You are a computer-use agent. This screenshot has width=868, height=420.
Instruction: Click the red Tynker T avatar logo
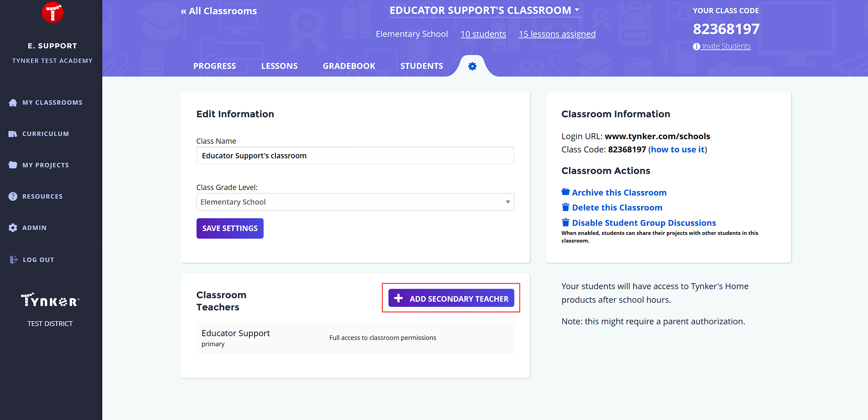pyautogui.click(x=53, y=13)
